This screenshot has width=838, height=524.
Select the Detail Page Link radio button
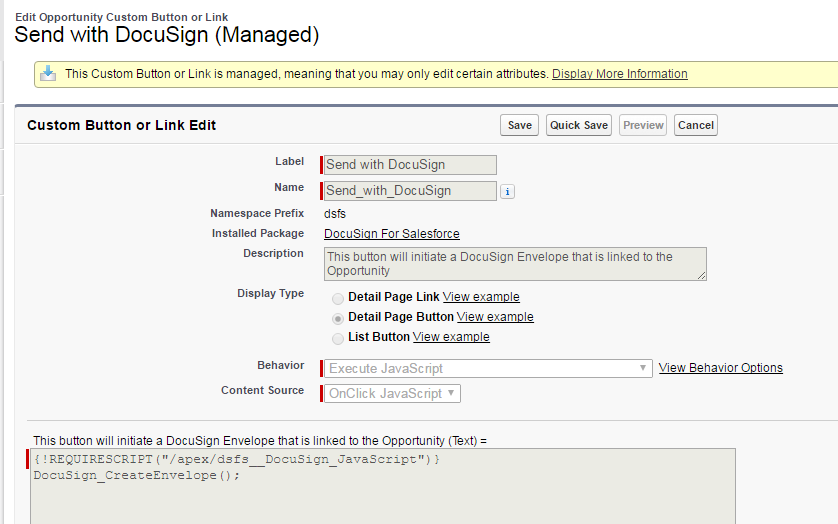point(338,298)
